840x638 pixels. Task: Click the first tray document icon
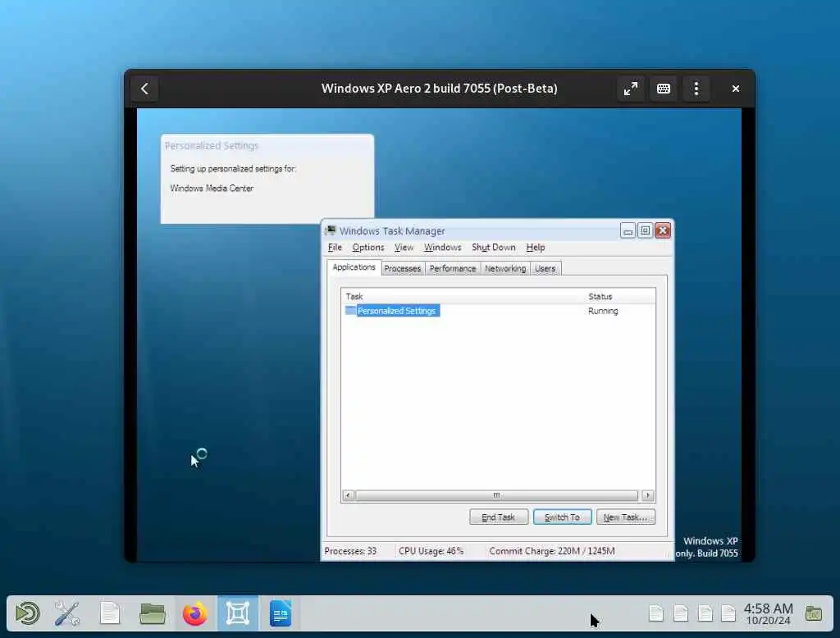click(x=656, y=613)
